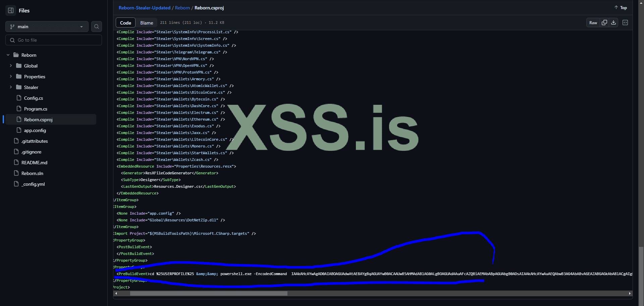
Task: Copy raw file contents icon
Action: point(604,23)
